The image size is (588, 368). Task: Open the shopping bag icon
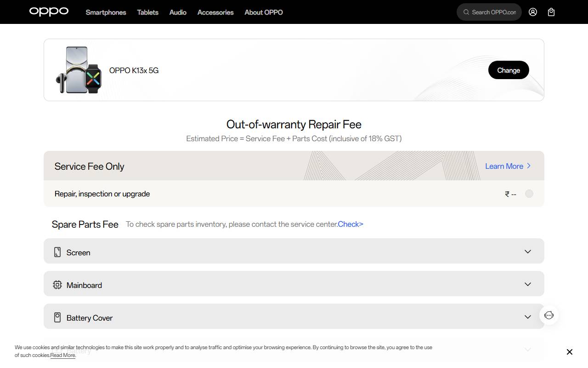tap(551, 12)
